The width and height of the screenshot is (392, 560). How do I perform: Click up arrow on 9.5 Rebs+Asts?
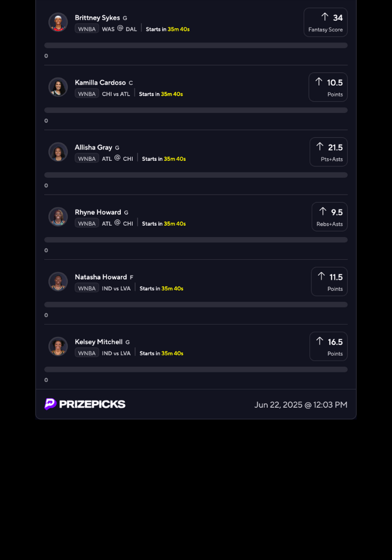tap(323, 211)
